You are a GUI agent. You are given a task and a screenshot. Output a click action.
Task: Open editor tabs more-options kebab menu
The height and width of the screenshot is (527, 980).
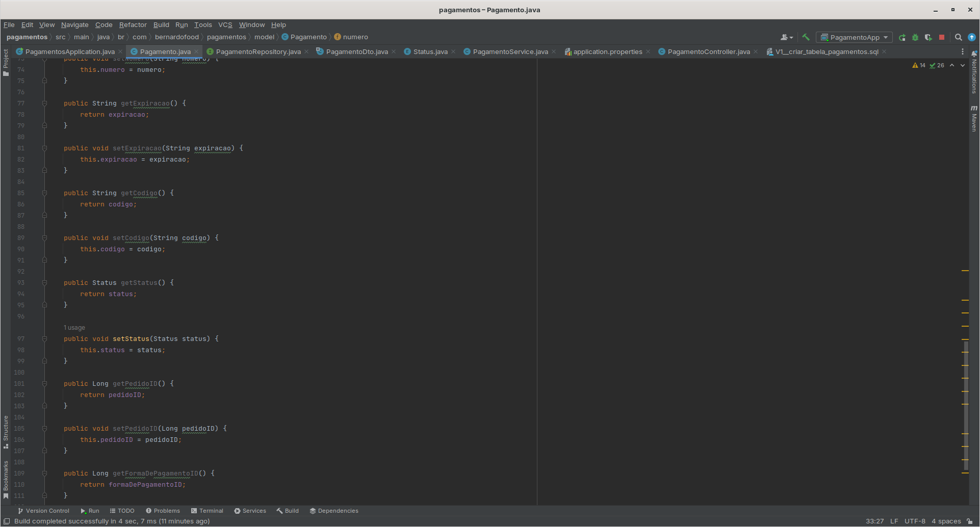pyautogui.click(x=963, y=51)
